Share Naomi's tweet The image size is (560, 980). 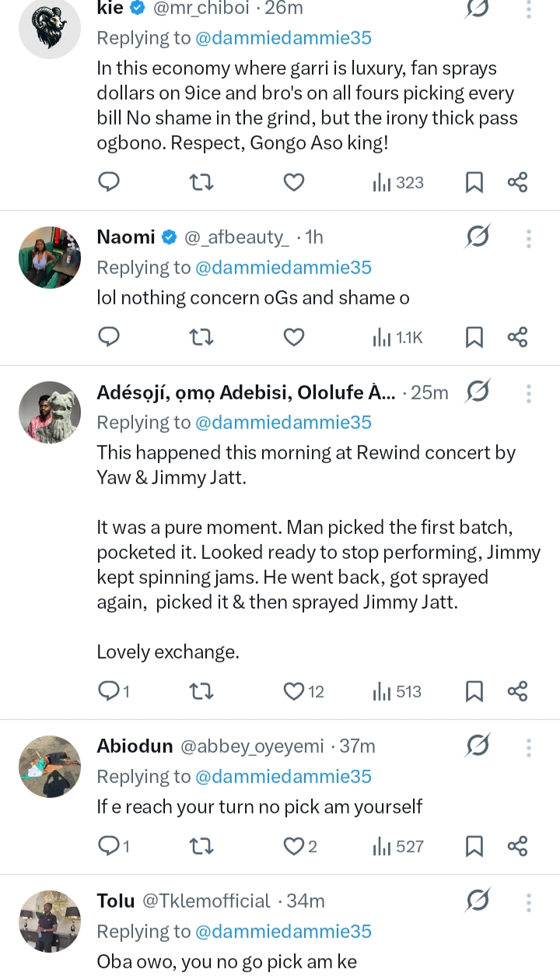tap(517, 337)
